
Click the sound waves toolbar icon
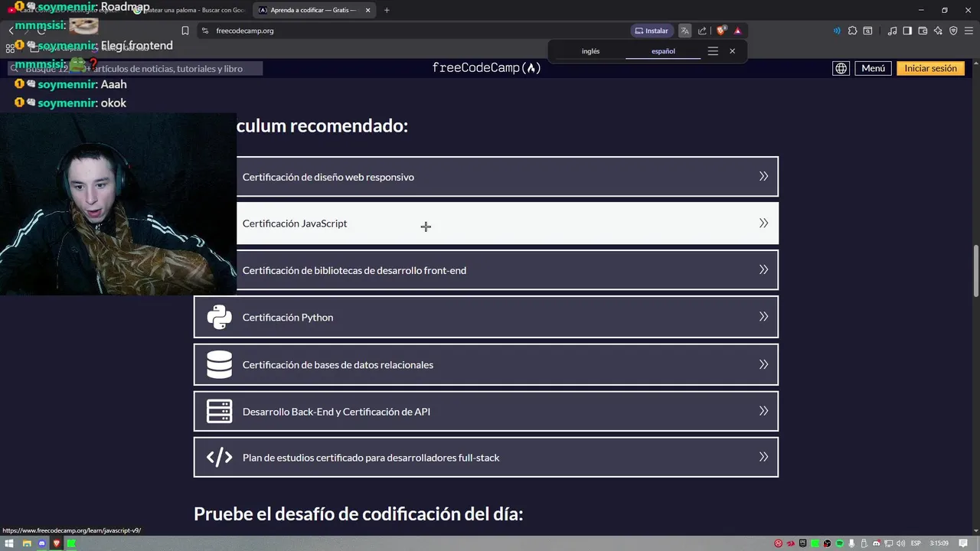click(836, 31)
